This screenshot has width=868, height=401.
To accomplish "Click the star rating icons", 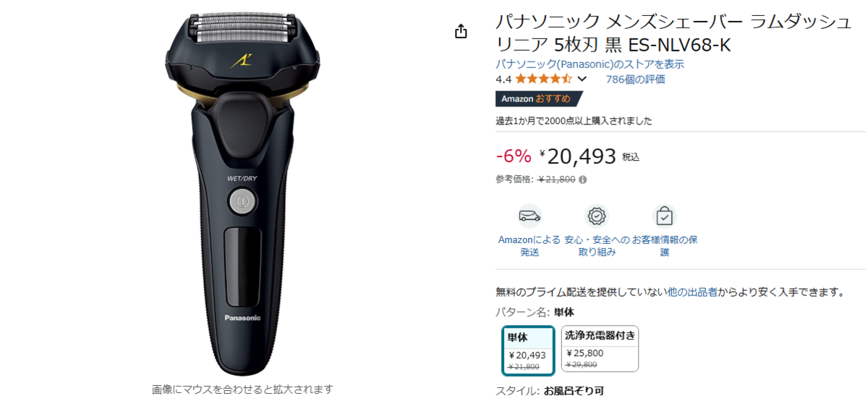I will (x=544, y=79).
